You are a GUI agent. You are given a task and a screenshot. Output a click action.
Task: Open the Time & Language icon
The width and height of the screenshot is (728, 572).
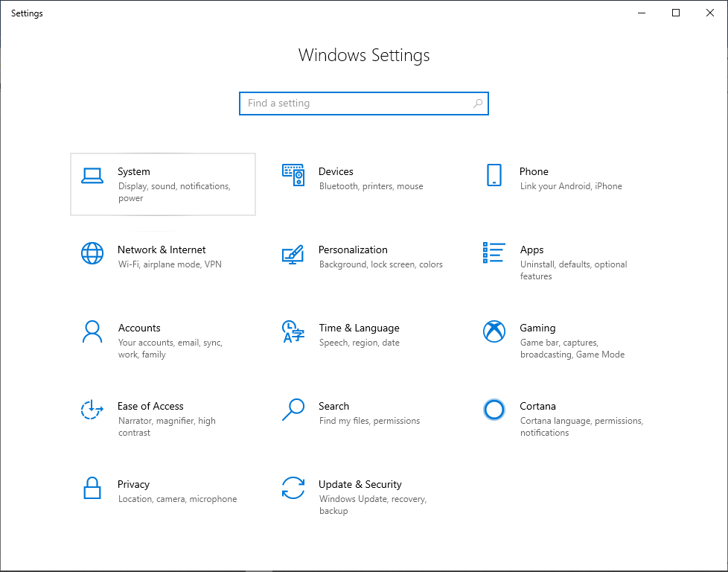point(293,331)
